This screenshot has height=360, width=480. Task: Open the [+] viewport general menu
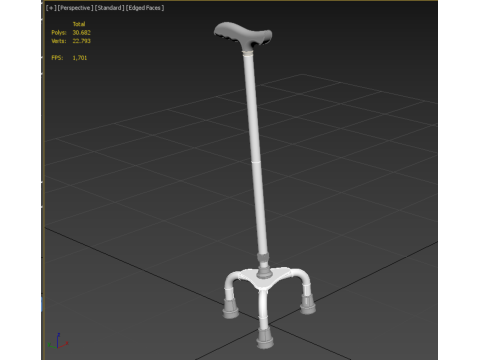pos(51,8)
